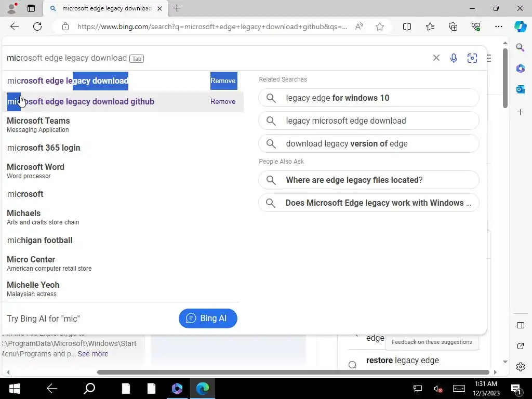Choose 'michigan football' suggestion
532x399 pixels.
(123, 240)
